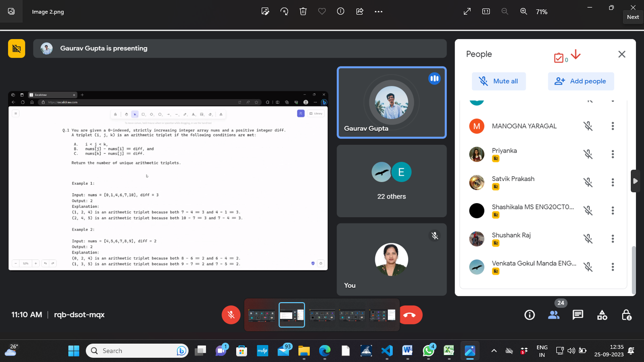
Task: Open the See more menu in Photos
Action: pyautogui.click(x=379, y=11)
